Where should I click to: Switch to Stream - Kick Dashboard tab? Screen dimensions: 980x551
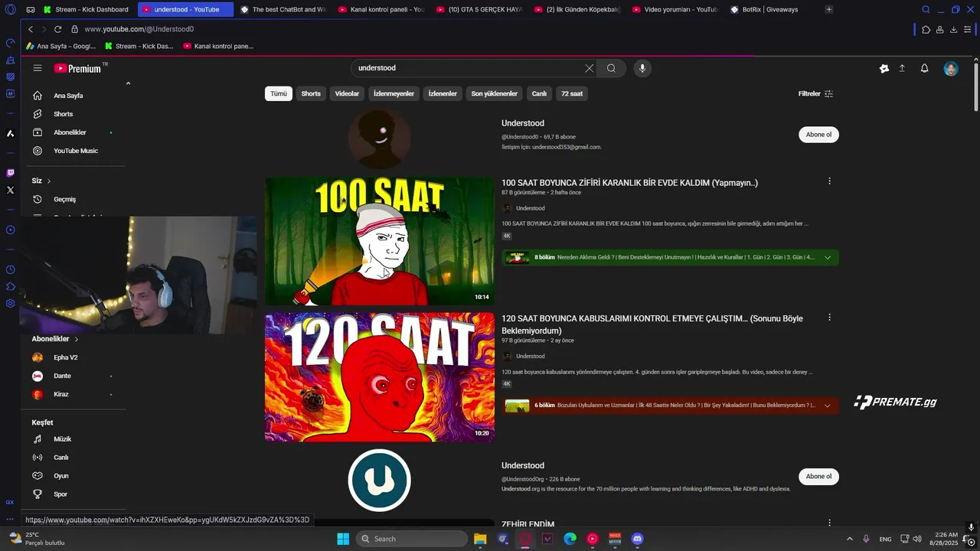(87, 9)
